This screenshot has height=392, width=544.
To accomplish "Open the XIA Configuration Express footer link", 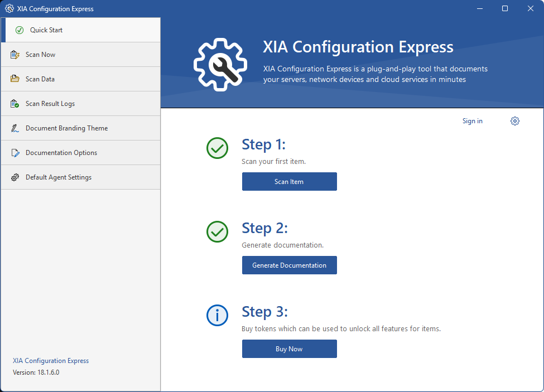I will (51, 361).
